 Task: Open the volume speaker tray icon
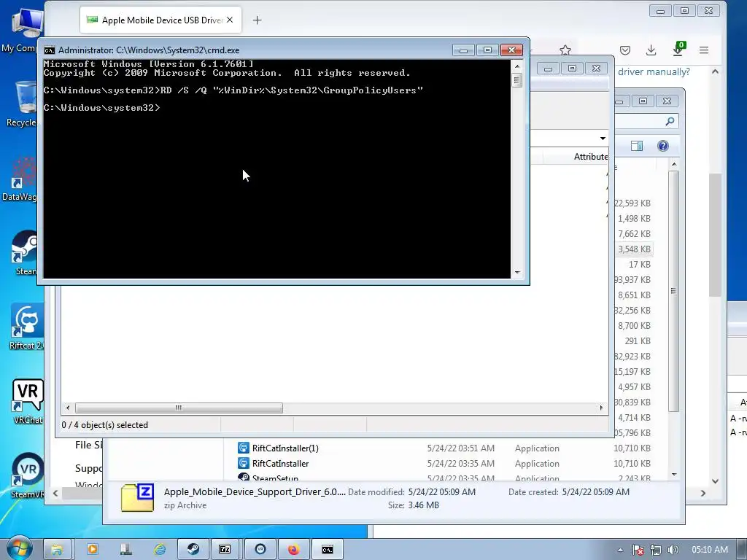[x=673, y=550]
